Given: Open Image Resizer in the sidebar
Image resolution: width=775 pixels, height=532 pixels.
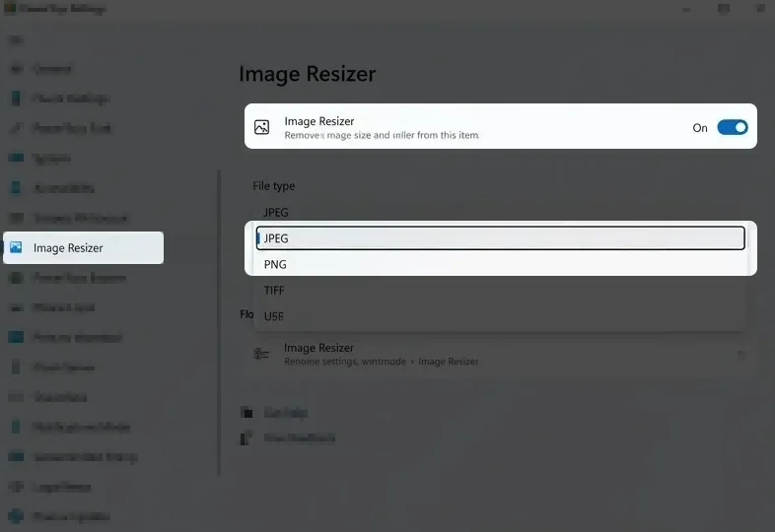Looking at the screenshot, I should [x=84, y=247].
